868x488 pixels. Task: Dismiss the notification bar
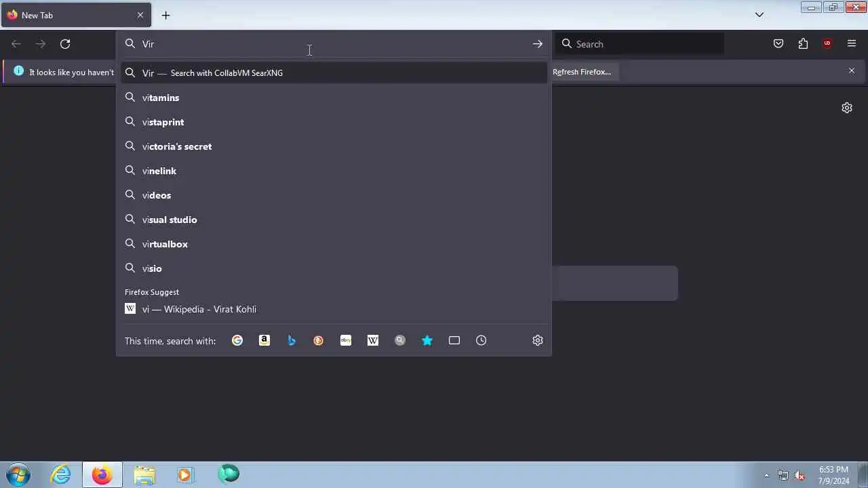pyautogui.click(x=852, y=70)
